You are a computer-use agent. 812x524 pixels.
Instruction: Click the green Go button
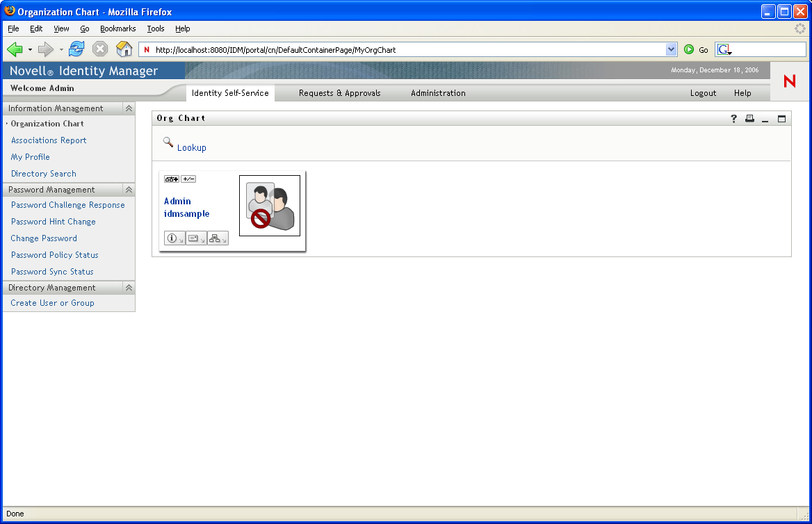(696, 50)
